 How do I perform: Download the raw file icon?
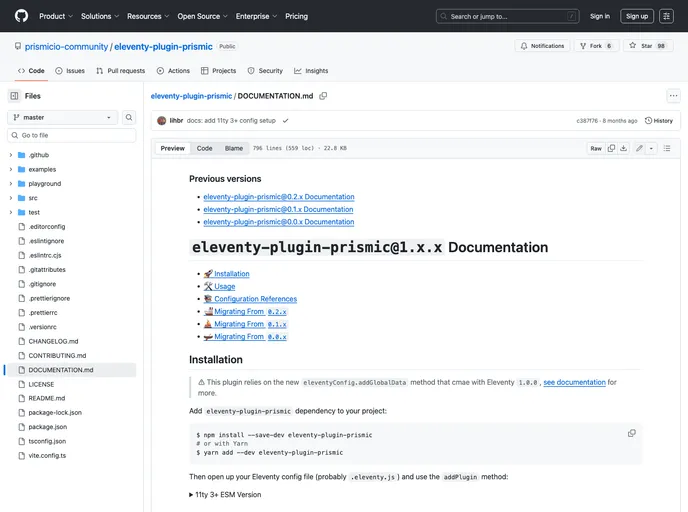[624, 148]
